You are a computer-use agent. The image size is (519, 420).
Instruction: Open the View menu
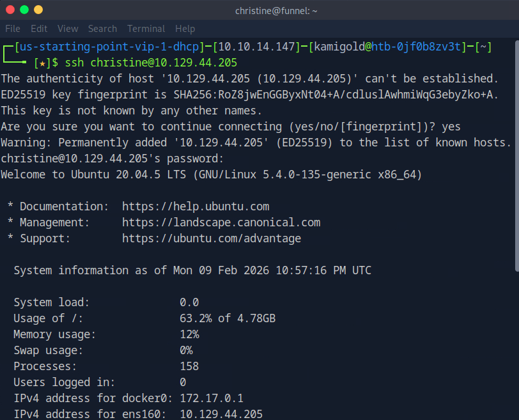[x=68, y=29]
